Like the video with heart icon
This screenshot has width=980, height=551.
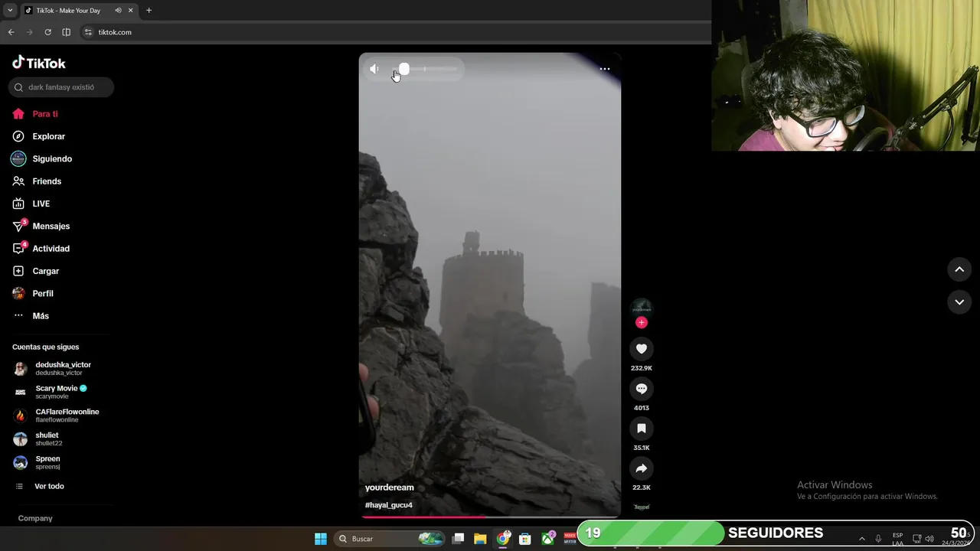642,349
